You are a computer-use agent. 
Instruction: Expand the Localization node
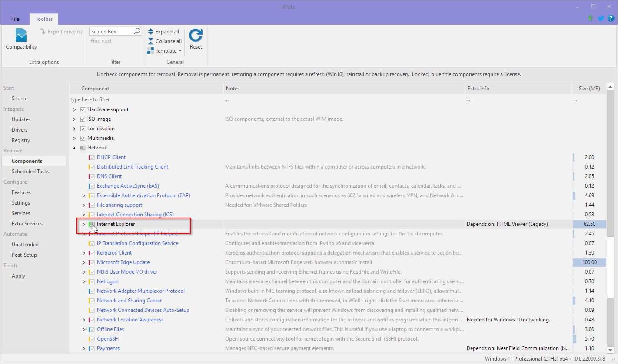(74, 129)
